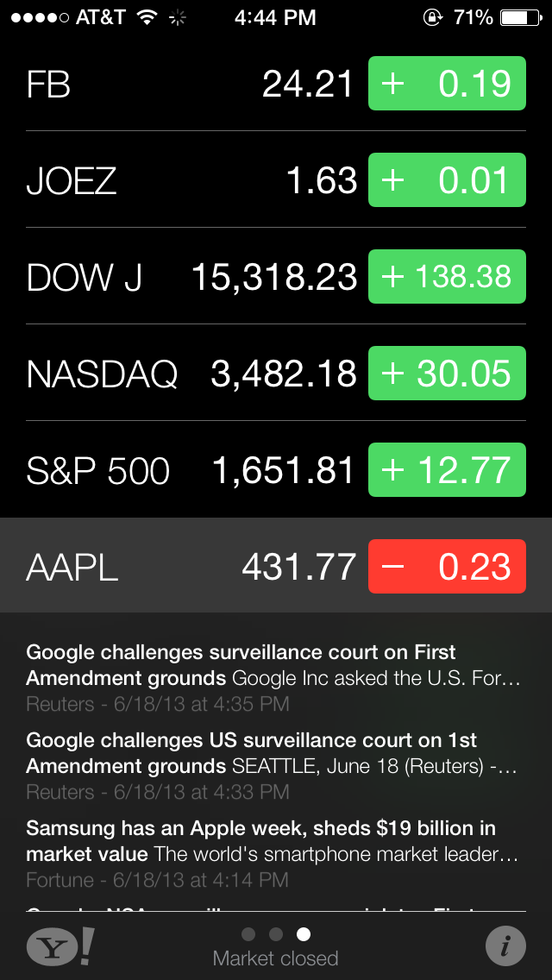Tap the 4:44 PM status bar clock

coord(275,17)
